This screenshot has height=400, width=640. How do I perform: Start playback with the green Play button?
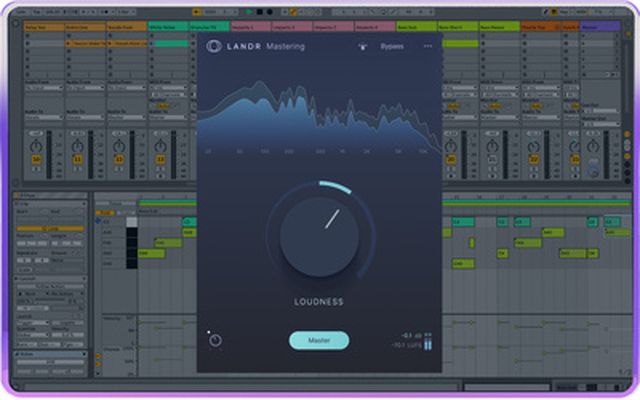(249, 12)
